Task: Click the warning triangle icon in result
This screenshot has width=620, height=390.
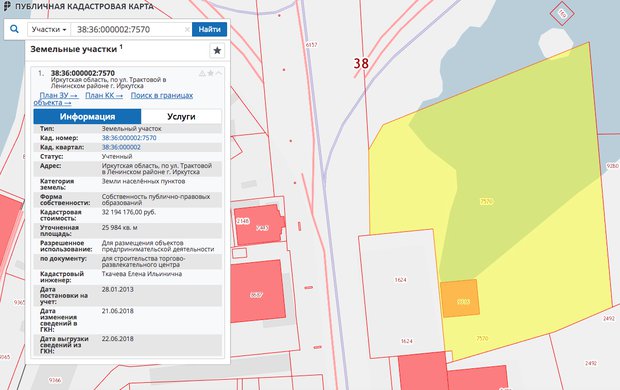Action: (x=202, y=73)
